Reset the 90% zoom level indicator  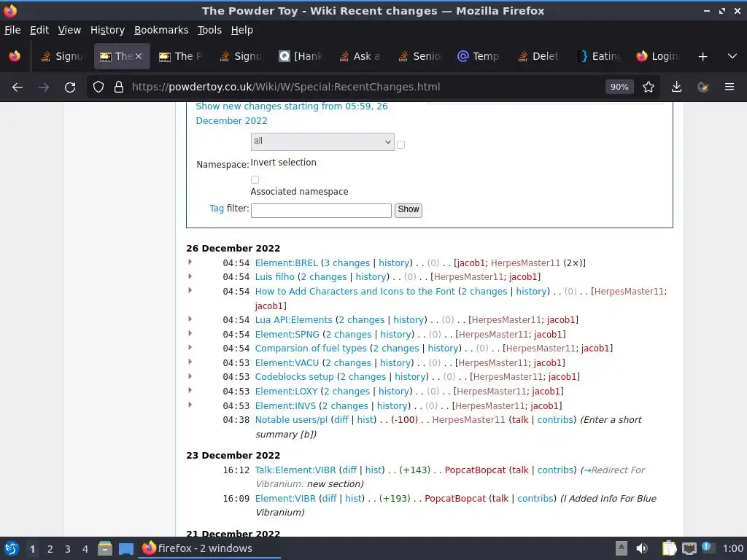[x=619, y=87]
